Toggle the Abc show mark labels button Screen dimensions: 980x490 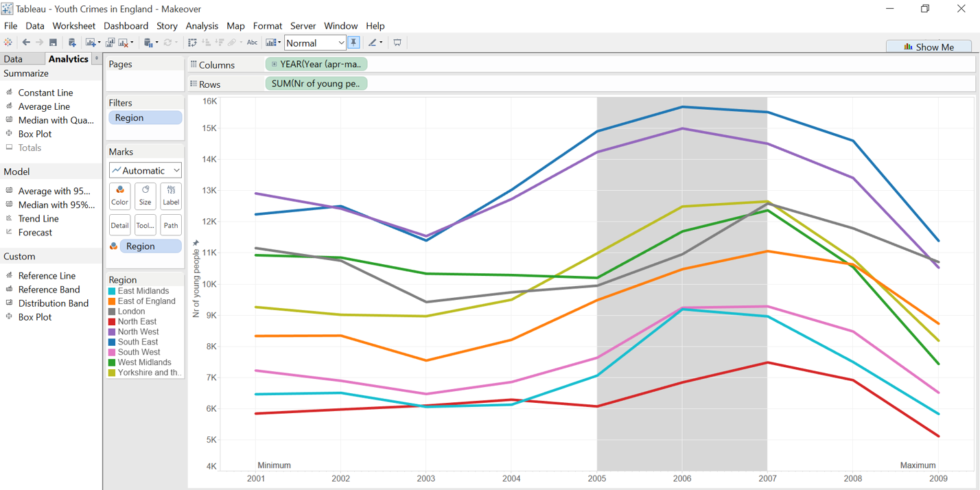click(252, 43)
